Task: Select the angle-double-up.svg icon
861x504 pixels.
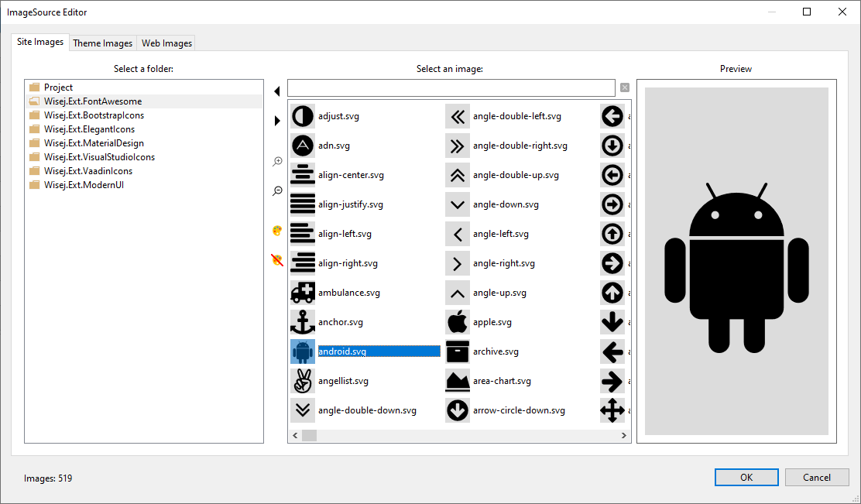Action: 458,175
